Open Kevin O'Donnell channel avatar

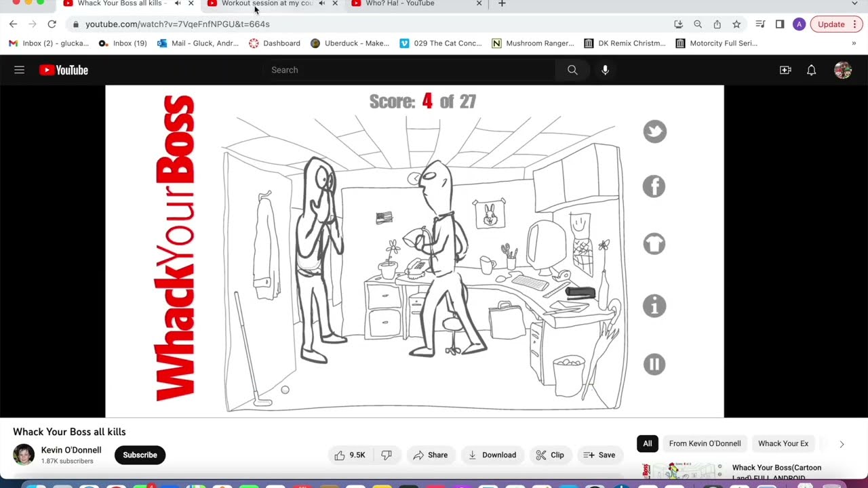pyautogui.click(x=24, y=455)
